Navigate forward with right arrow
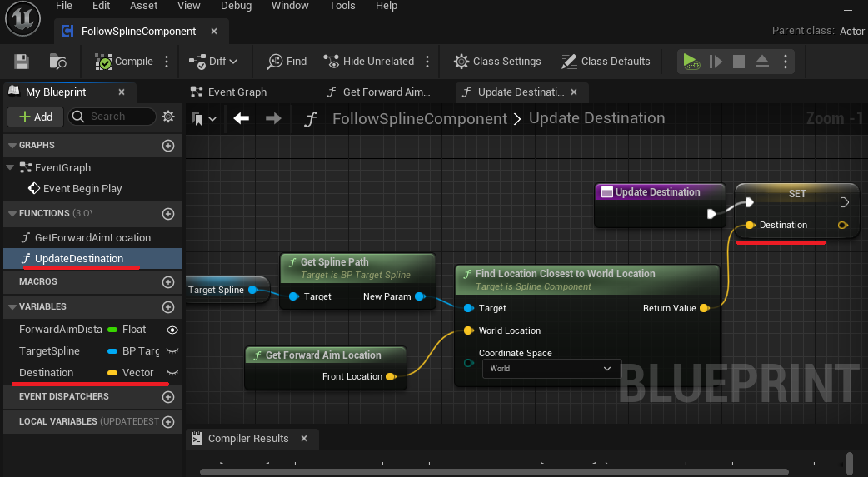 pos(273,118)
